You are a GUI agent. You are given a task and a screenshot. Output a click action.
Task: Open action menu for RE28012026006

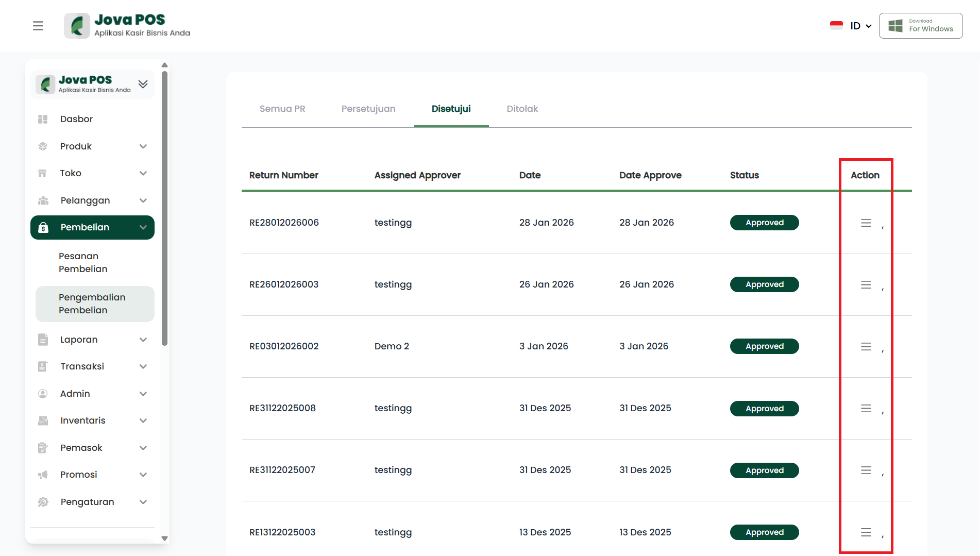pos(866,223)
